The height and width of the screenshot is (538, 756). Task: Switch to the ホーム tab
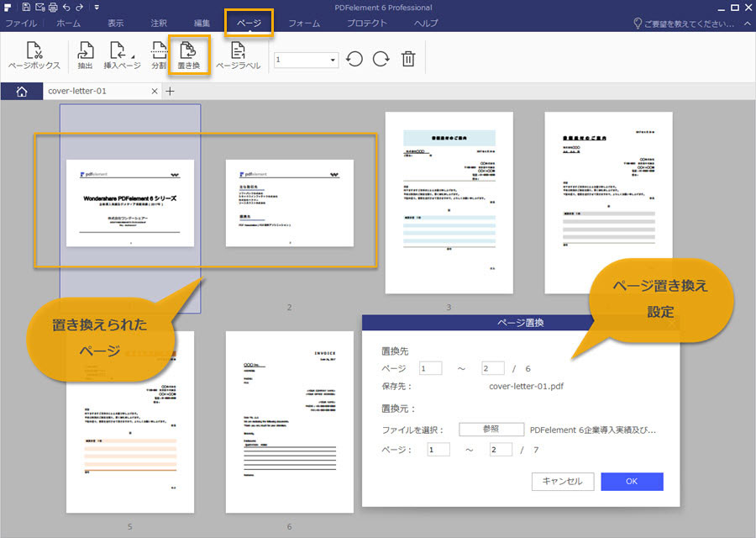69,24
